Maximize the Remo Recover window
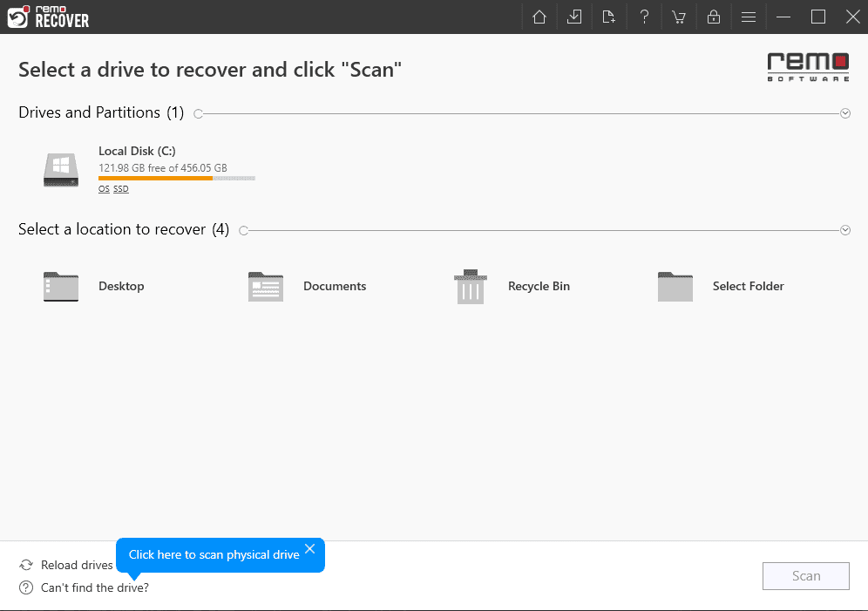Image resolution: width=868 pixels, height=611 pixels. tap(818, 17)
